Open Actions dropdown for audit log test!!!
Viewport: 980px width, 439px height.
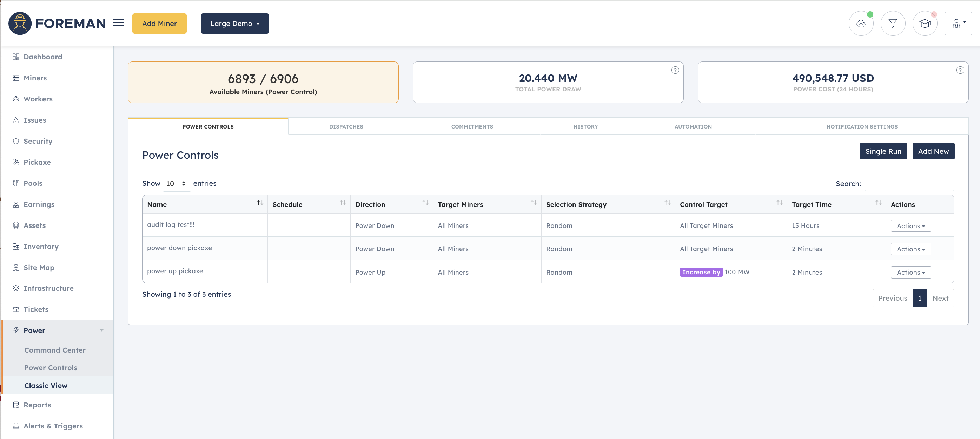(911, 226)
